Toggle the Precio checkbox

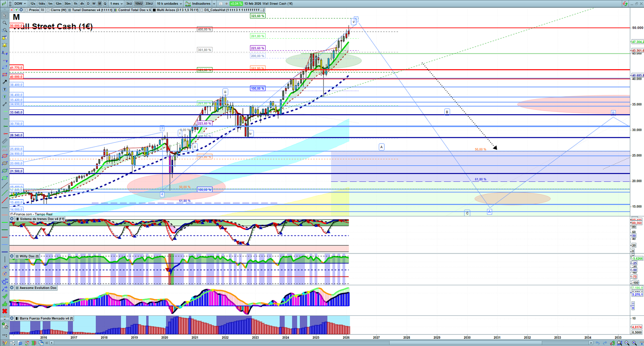click(x=27, y=10)
